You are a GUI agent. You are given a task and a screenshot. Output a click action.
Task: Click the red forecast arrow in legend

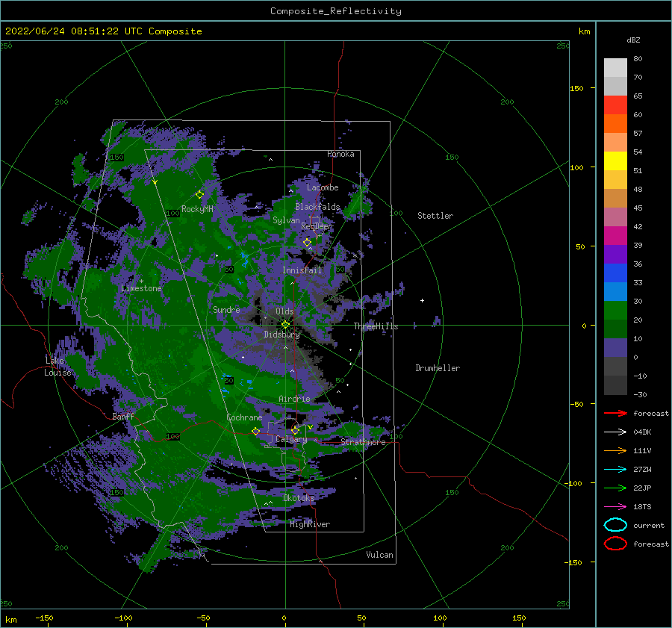coord(615,413)
